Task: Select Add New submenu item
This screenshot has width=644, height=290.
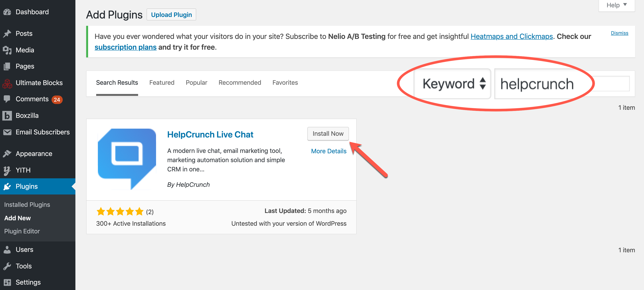Action: [18, 218]
